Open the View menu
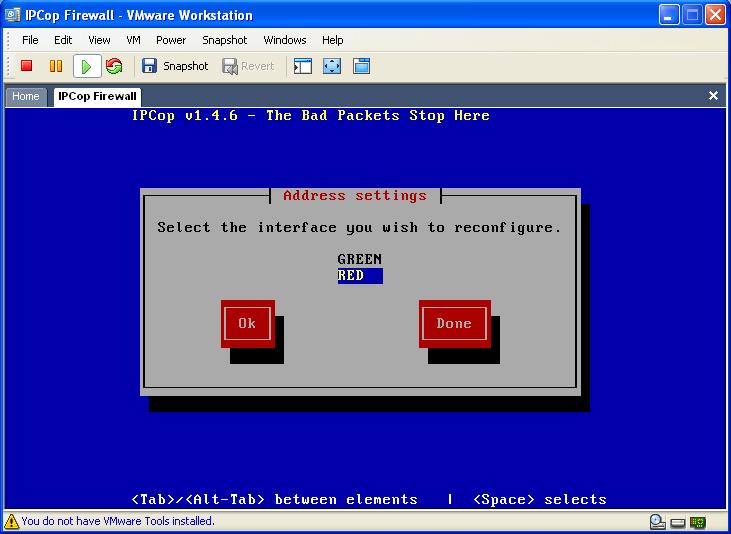The height and width of the screenshot is (534, 731). [x=99, y=40]
